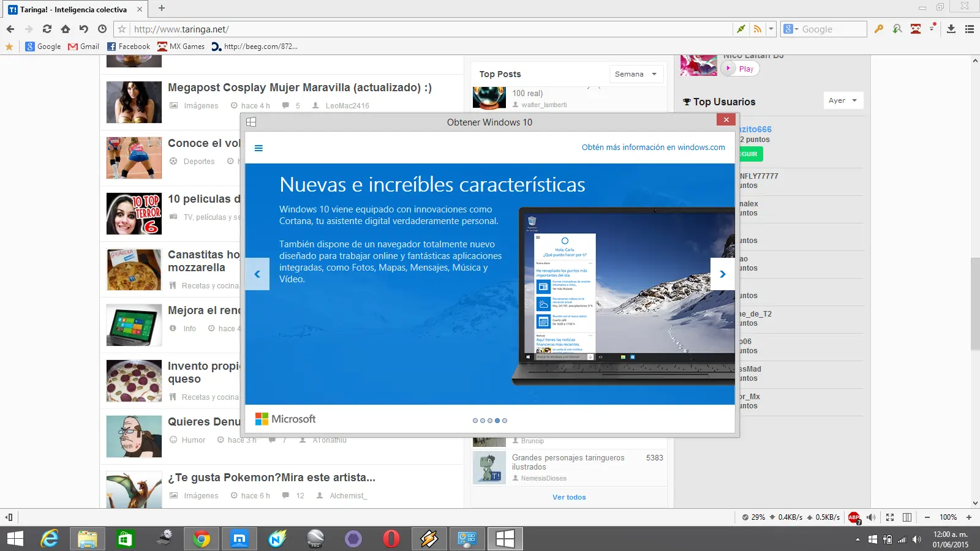This screenshot has width=980, height=551.
Task: Open the Facebook bookmark
Action: tap(129, 47)
